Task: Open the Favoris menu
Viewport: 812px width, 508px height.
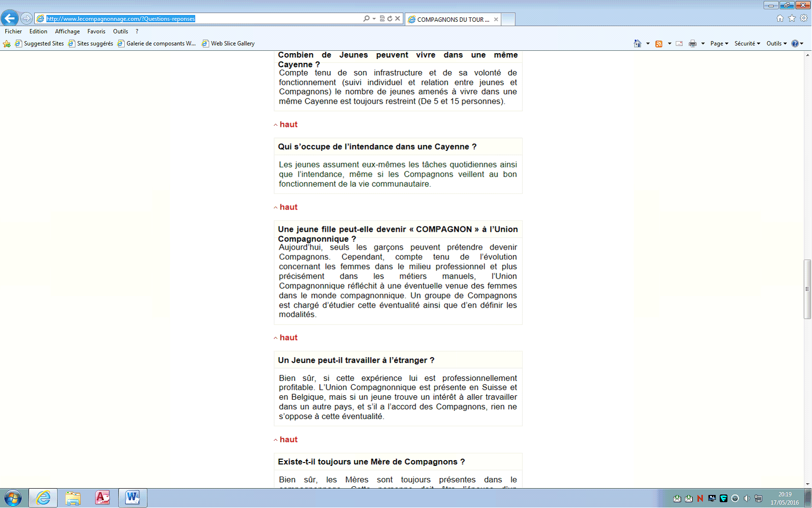Action: click(96, 31)
